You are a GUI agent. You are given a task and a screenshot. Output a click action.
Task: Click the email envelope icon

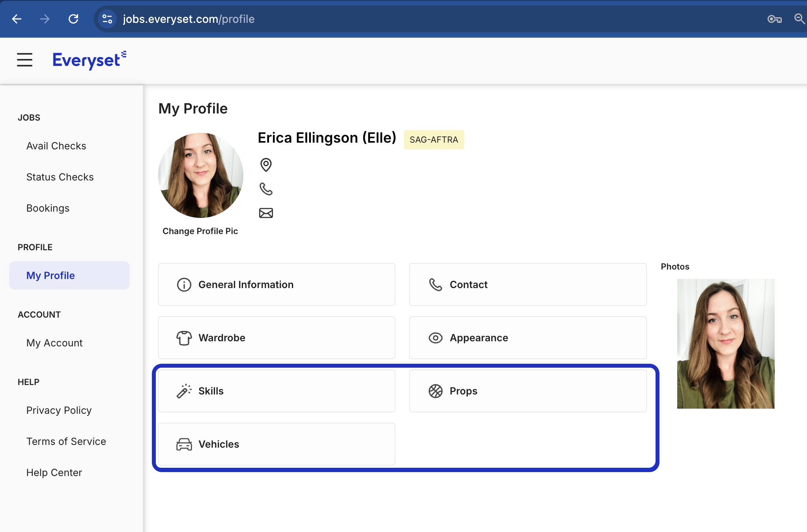pos(266,213)
